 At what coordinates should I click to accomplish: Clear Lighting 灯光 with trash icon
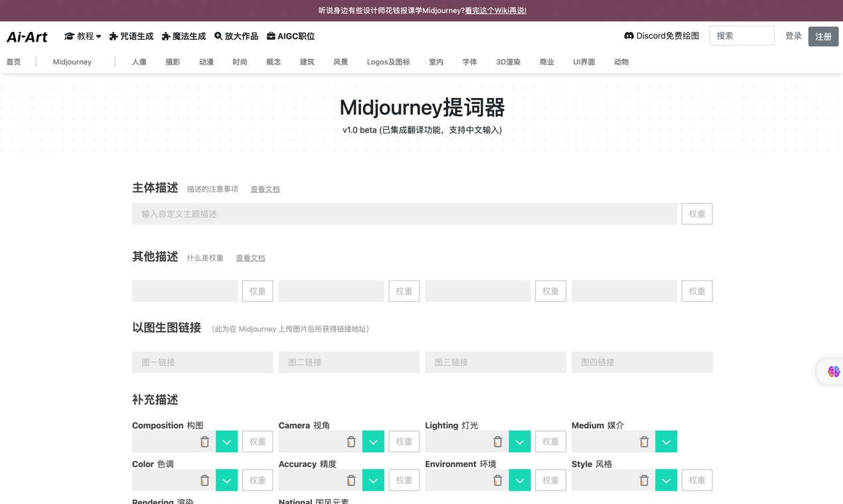(x=498, y=442)
